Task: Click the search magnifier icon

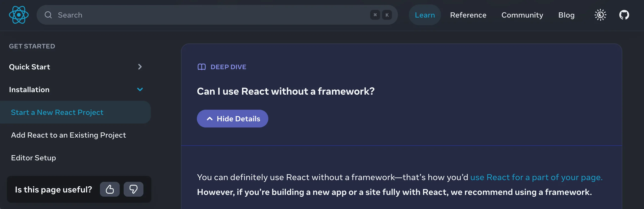Action: tap(48, 15)
